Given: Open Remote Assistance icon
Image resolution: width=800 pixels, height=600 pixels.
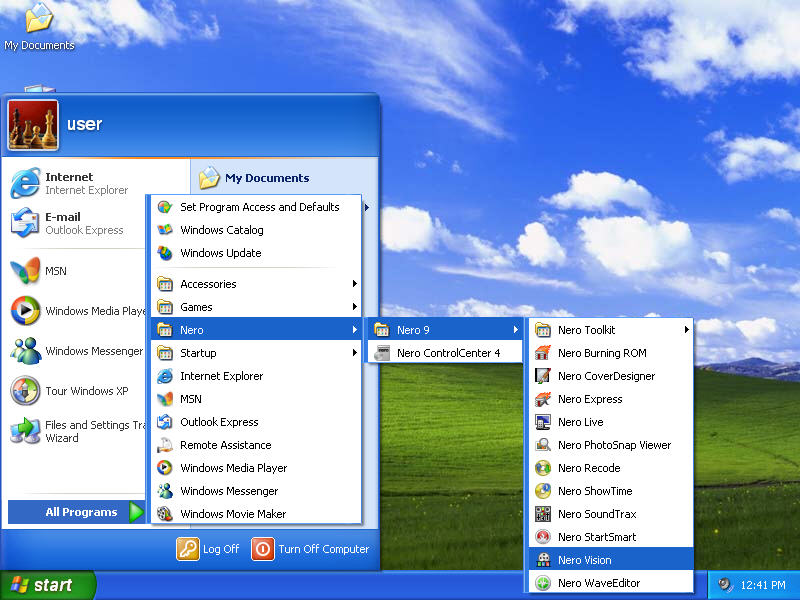Looking at the screenshot, I should click(x=165, y=445).
